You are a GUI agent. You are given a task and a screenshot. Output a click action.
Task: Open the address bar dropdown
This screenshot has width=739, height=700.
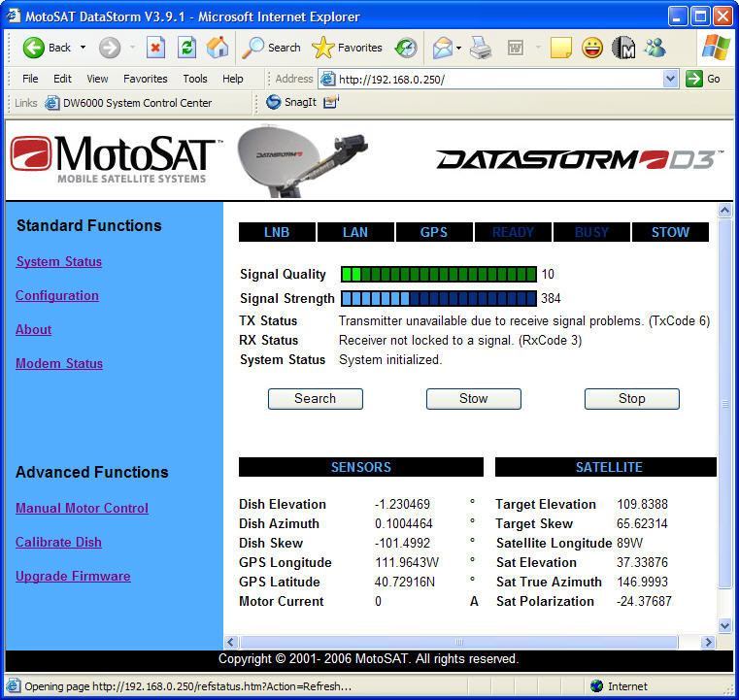click(670, 79)
